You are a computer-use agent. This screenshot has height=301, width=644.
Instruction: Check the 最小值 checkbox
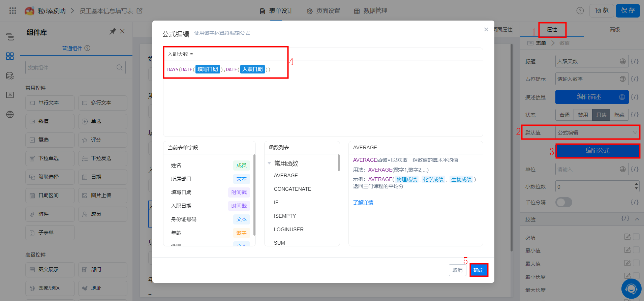[636, 250]
